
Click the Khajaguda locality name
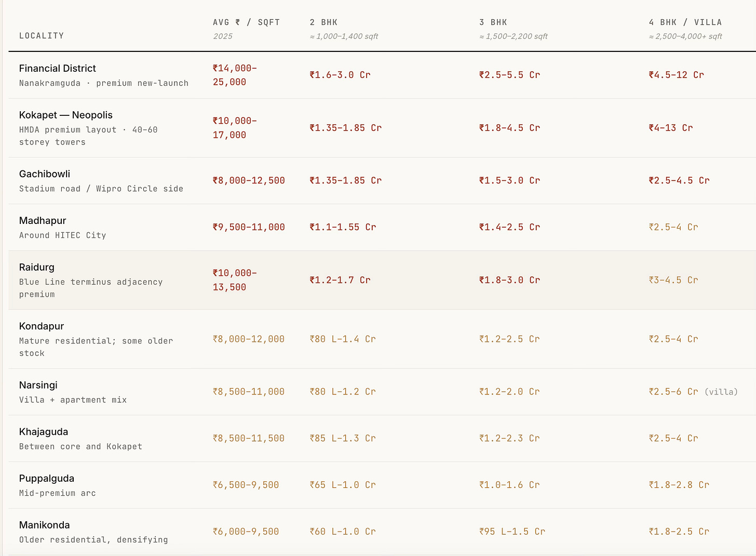tap(44, 432)
